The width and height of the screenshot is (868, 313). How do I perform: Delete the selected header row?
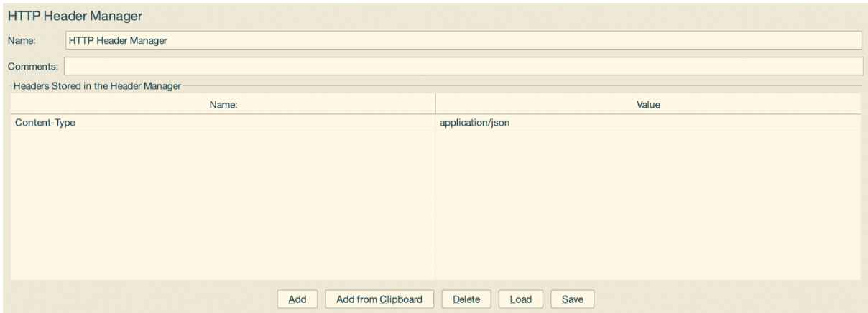tap(466, 299)
